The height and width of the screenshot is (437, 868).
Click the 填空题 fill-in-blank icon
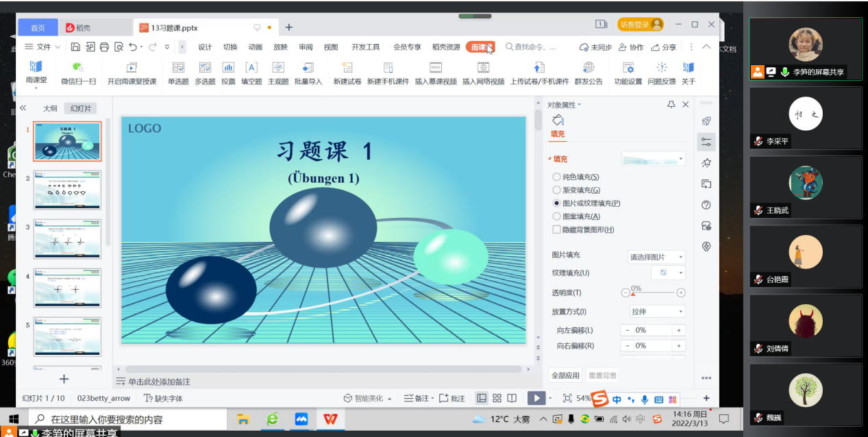251,68
